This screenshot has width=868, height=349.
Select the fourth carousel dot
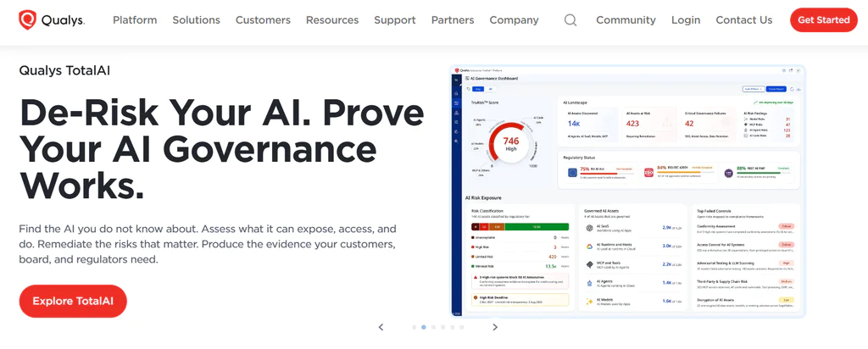coord(442,328)
